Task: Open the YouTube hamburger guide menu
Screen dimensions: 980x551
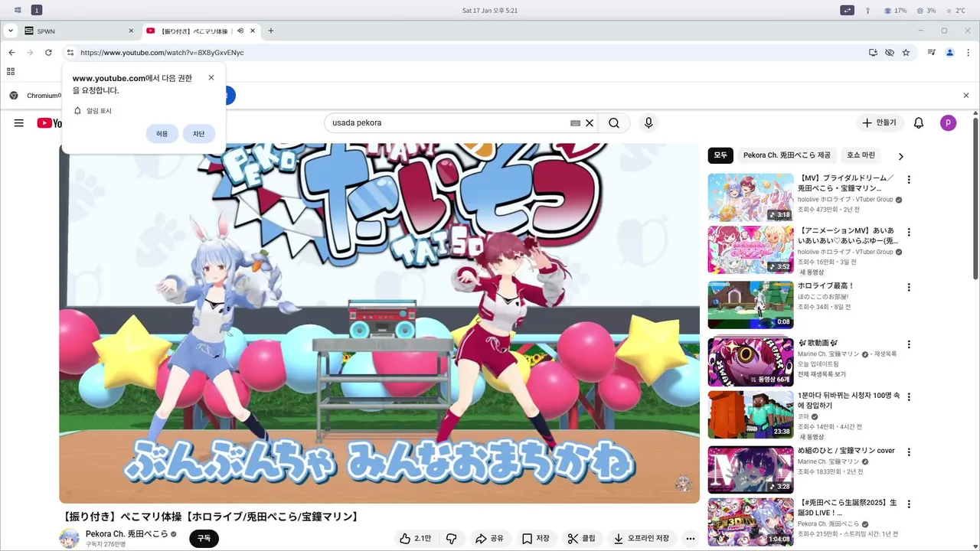Action: [19, 123]
